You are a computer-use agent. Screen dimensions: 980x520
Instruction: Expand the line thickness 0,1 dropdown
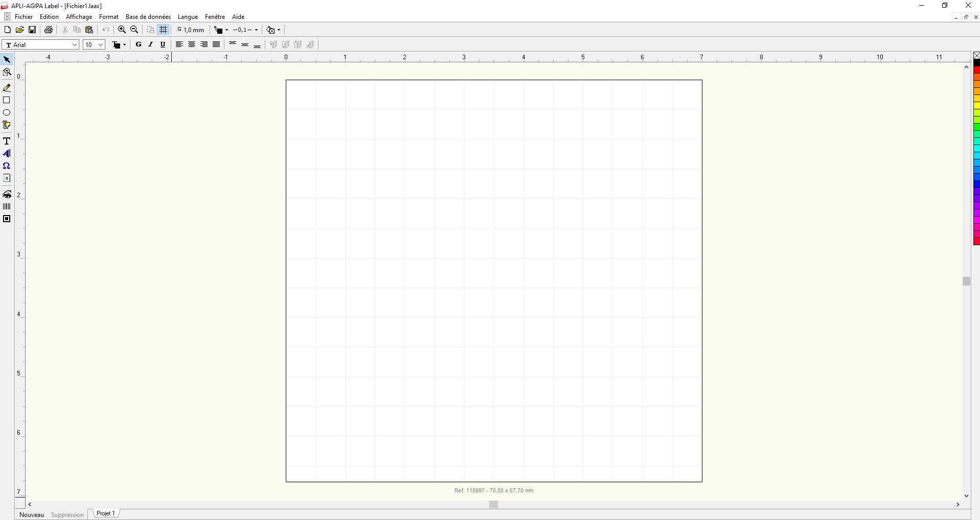point(256,30)
